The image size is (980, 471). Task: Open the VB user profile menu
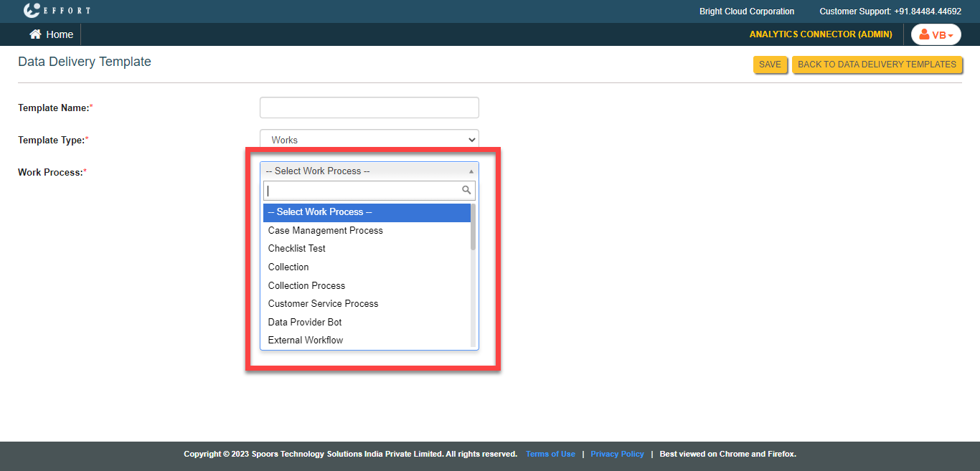936,34
